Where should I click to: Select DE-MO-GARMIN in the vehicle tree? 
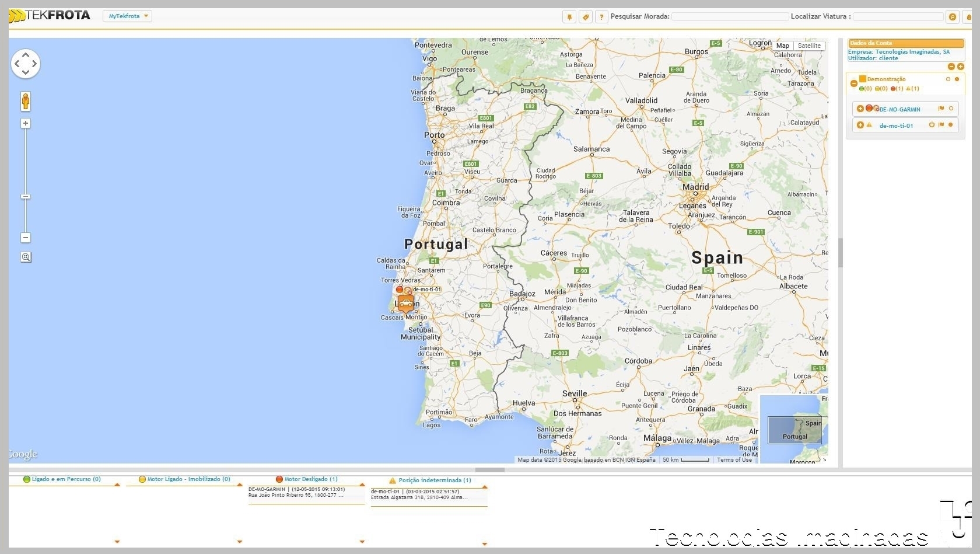tap(900, 109)
